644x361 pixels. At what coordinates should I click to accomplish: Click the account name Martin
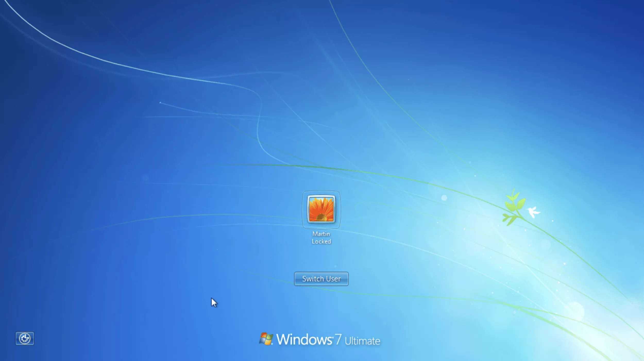coord(321,234)
